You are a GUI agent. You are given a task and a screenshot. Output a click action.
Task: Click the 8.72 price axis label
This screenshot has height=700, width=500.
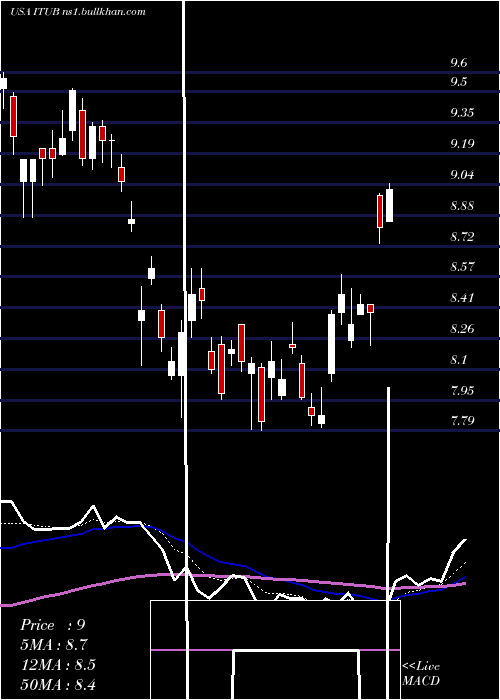[462, 236]
